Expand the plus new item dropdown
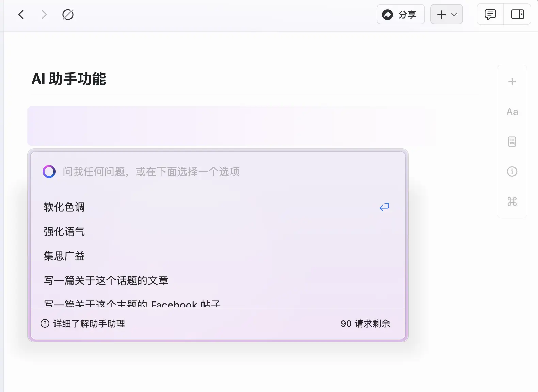538x392 pixels. click(x=446, y=15)
